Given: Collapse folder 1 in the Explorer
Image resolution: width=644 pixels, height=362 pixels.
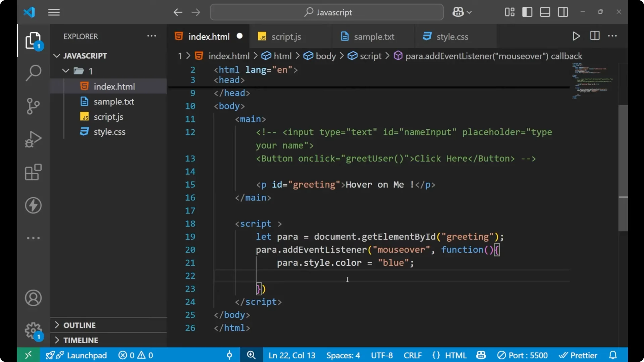Looking at the screenshot, I should (x=65, y=71).
